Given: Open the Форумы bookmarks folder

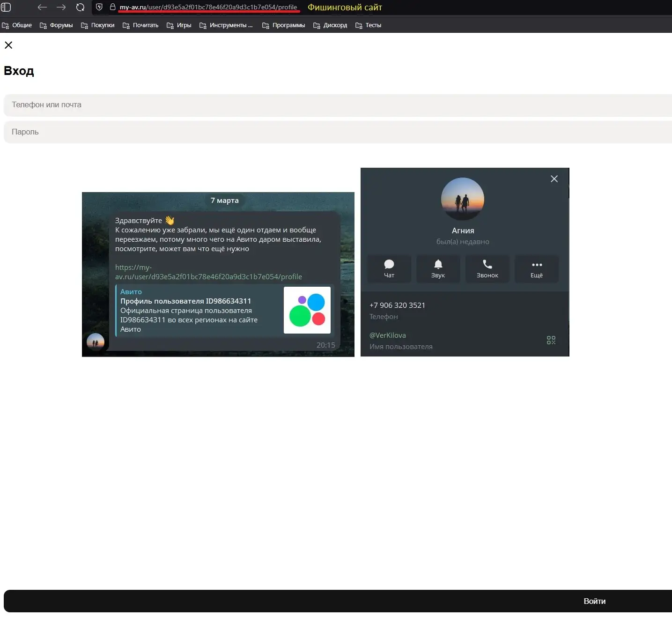Looking at the screenshot, I should point(57,25).
